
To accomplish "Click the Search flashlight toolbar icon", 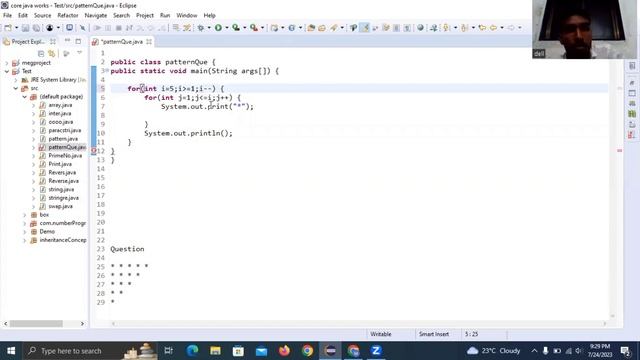I will pyautogui.click(x=334, y=28).
